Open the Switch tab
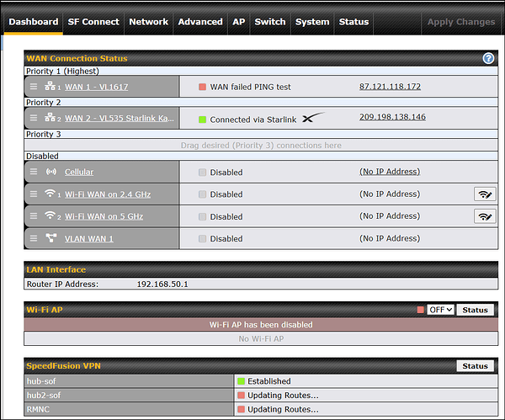Screen dimensions: 505x420 click(270, 22)
